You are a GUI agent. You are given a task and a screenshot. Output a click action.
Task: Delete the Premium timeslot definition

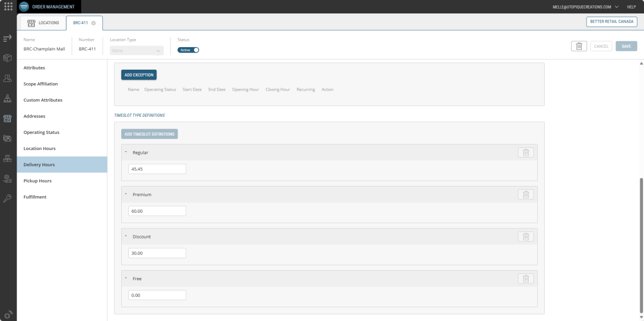tap(525, 195)
